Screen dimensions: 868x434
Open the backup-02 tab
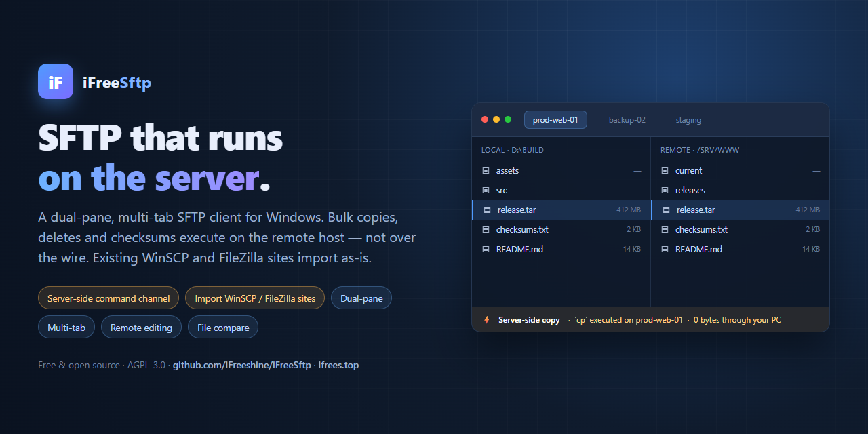(x=627, y=120)
